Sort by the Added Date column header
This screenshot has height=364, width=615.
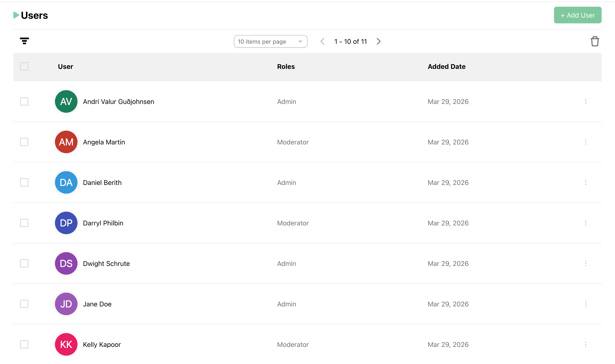click(x=446, y=66)
